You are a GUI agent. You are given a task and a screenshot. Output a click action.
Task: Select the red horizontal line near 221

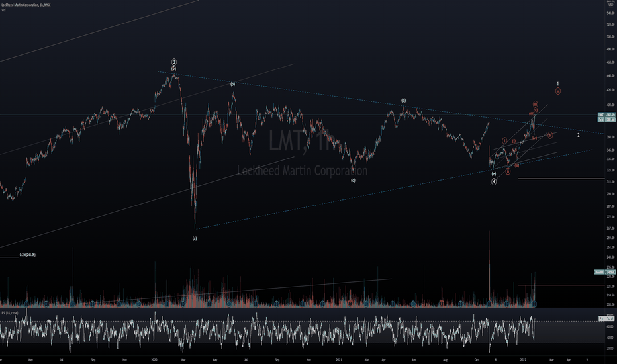(561, 285)
